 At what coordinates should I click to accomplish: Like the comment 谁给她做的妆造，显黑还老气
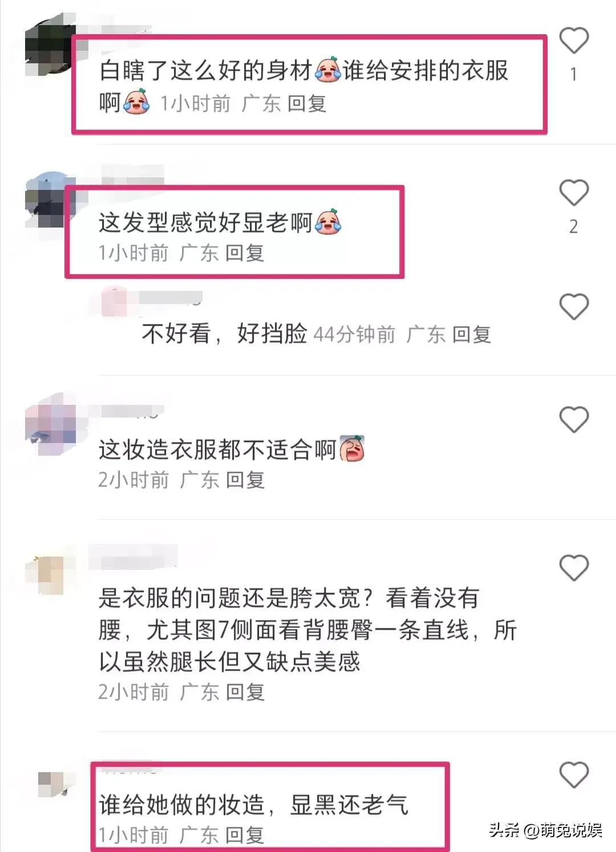(x=573, y=774)
